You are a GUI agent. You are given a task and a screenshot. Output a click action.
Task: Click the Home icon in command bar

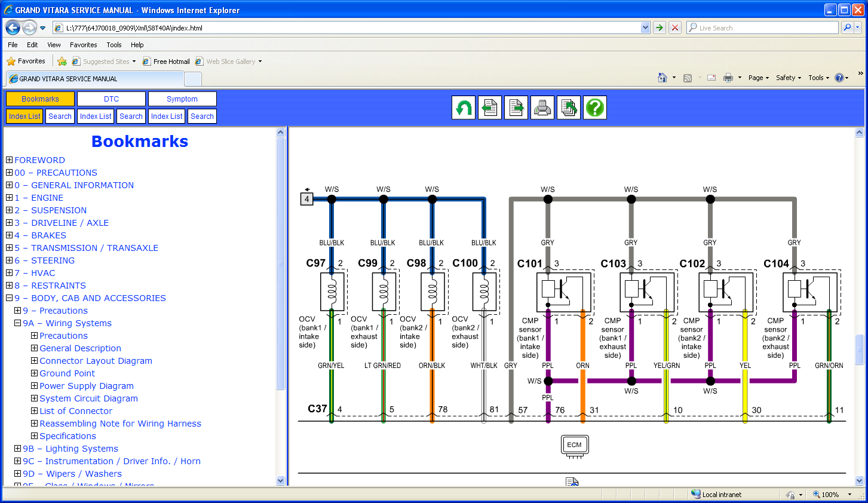pos(662,78)
